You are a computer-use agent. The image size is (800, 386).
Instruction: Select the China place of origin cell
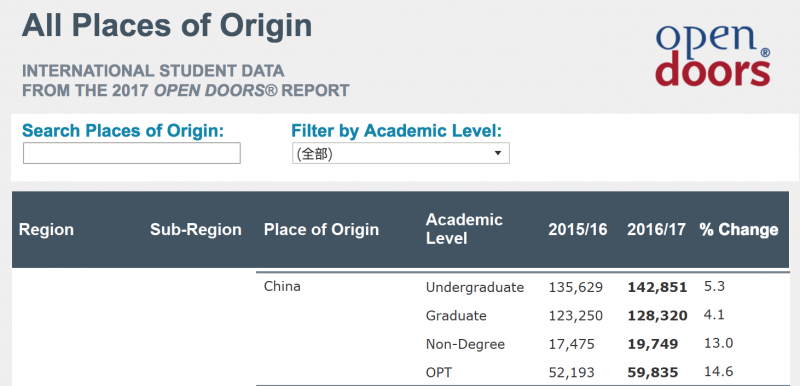(x=282, y=287)
